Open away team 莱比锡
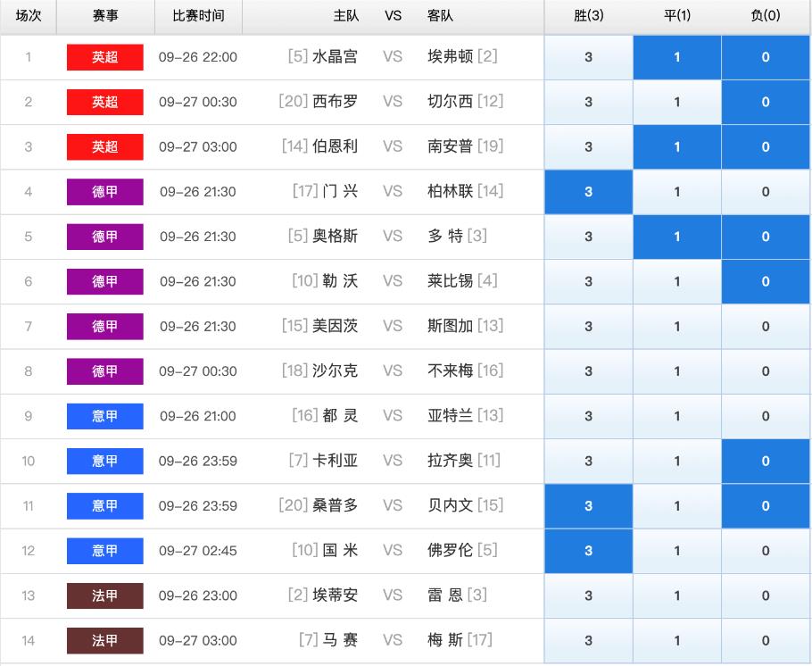 450,281
